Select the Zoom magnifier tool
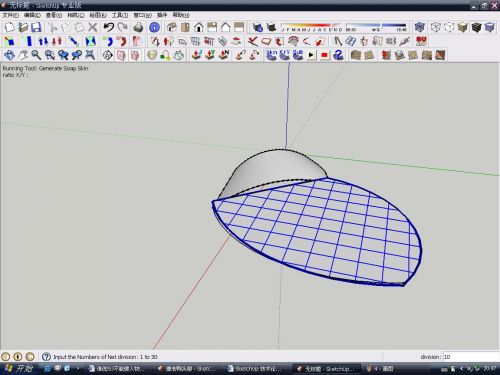The height and width of the screenshot is (375, 500). 36,55
